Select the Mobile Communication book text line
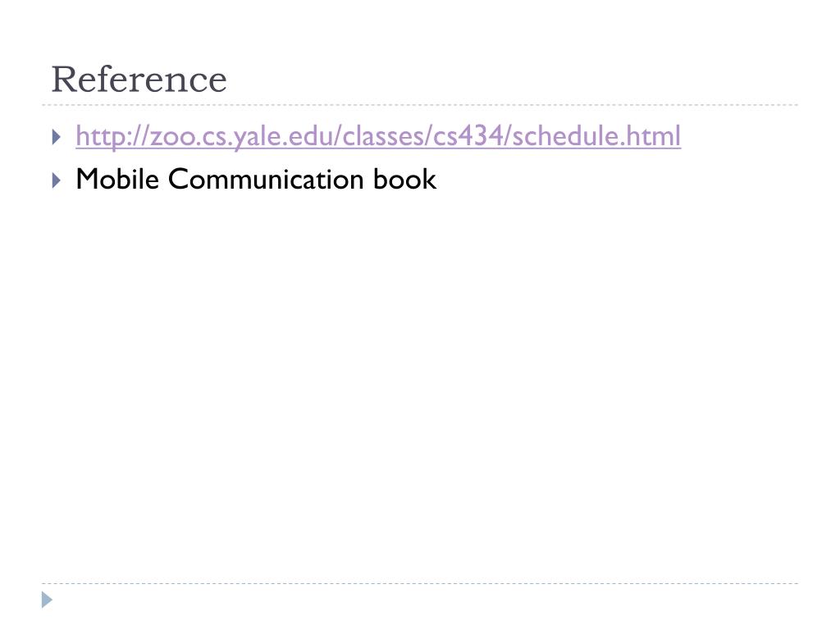 coord(256,179)
